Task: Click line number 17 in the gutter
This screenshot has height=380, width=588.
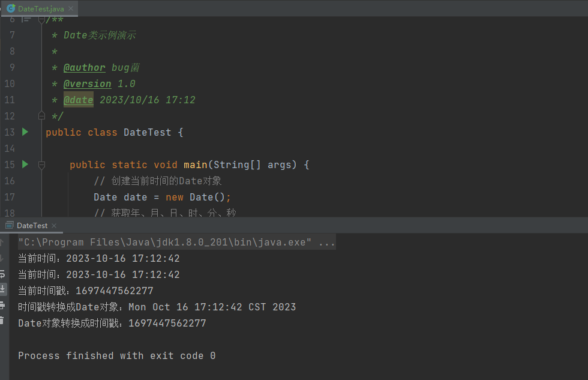Action: tap(10, 197)
